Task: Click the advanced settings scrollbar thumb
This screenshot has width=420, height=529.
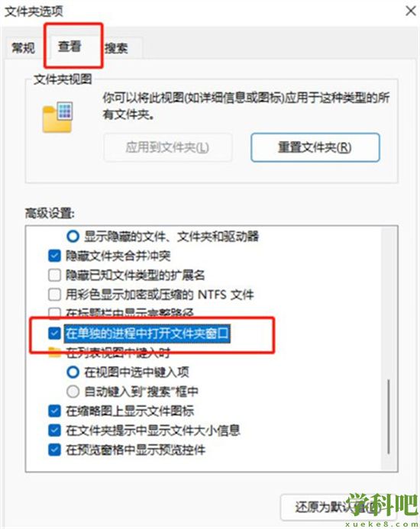Action: pos(389,416)
